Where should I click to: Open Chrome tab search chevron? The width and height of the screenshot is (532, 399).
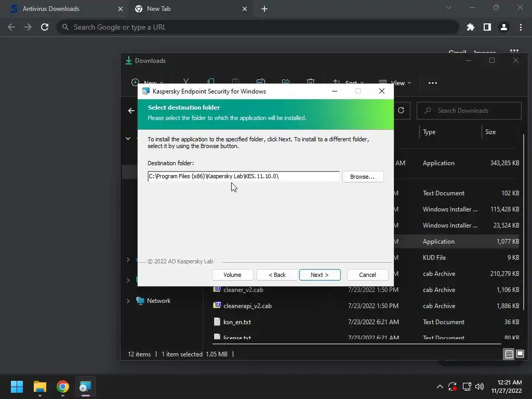(x=448, y=7)
